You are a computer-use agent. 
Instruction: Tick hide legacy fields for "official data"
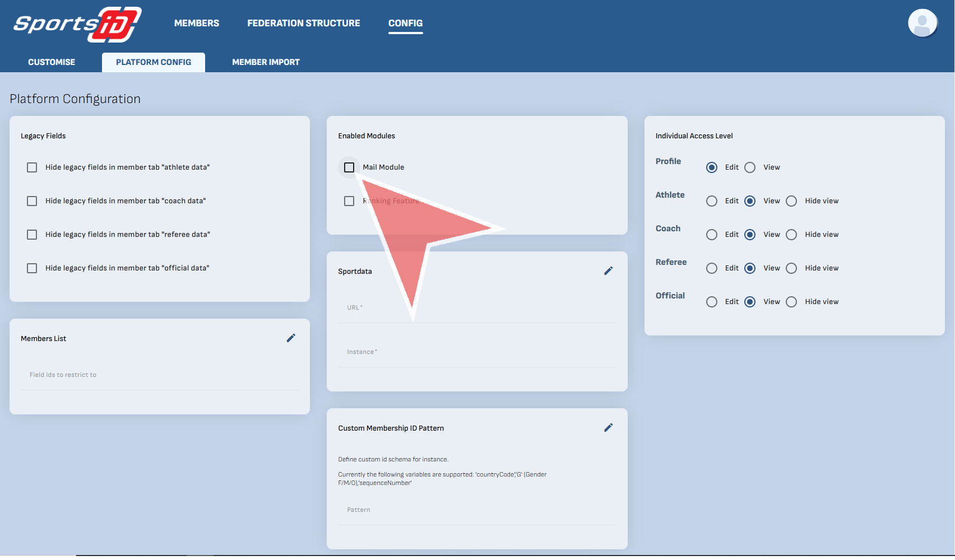(32, 268)
